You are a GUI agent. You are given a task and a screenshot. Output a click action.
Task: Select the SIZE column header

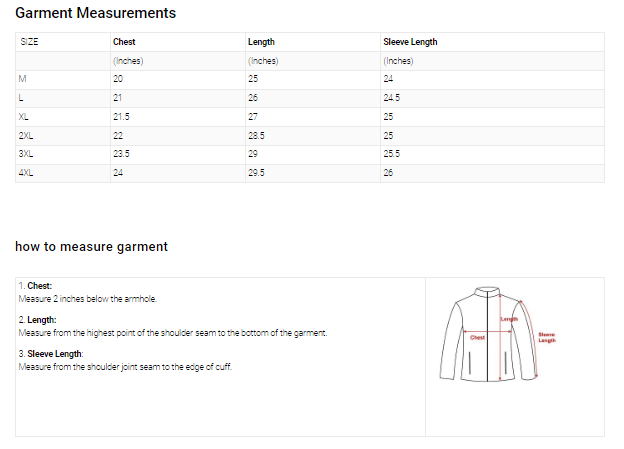tap(29, 42)
